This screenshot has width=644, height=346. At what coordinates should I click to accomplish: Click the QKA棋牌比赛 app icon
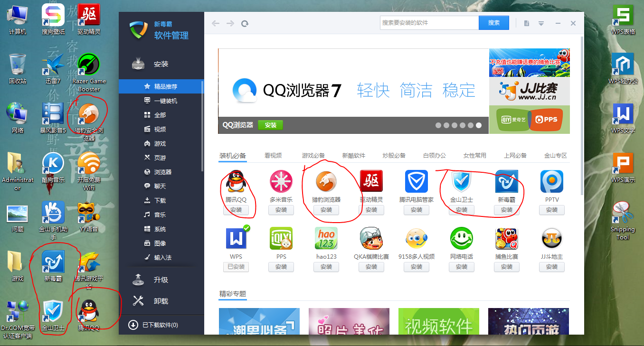[x=371, y=239]
